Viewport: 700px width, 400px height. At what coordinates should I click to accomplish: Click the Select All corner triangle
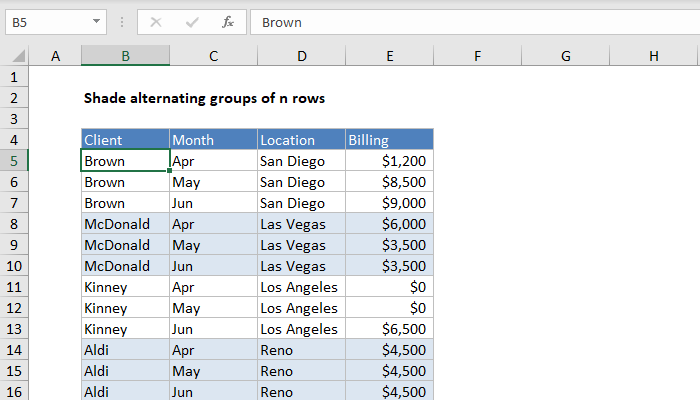coord(15,57)
